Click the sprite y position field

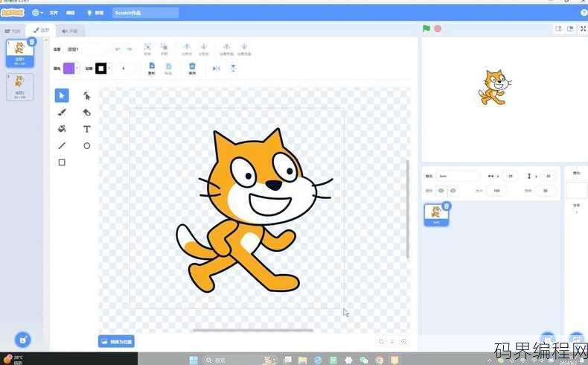tap(548, 176)
